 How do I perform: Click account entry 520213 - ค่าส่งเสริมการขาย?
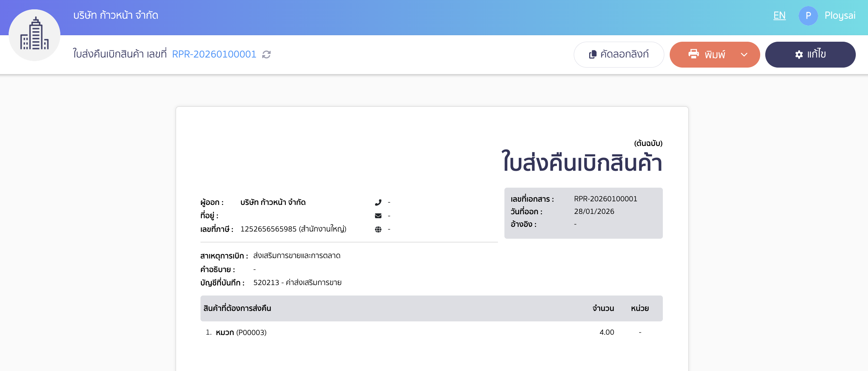coord(297,283)
